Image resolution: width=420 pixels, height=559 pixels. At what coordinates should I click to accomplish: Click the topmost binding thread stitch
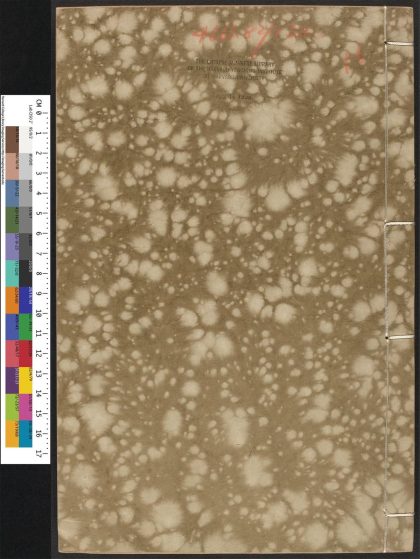(x=399, y=44)
